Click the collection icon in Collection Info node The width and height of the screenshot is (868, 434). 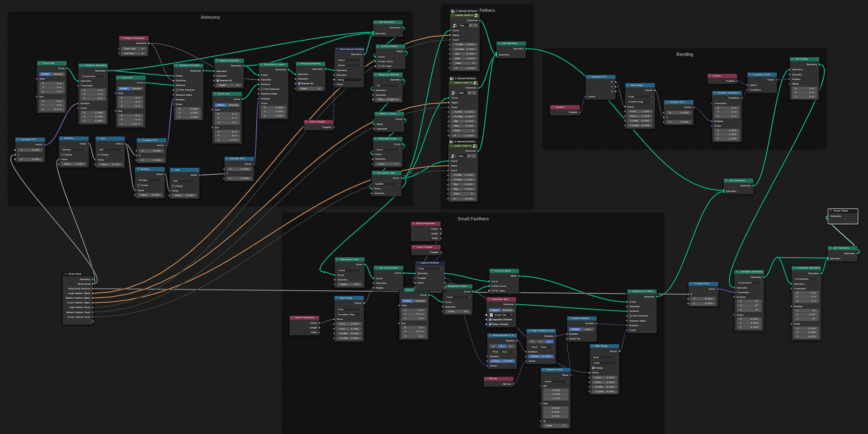click(492, 315)
